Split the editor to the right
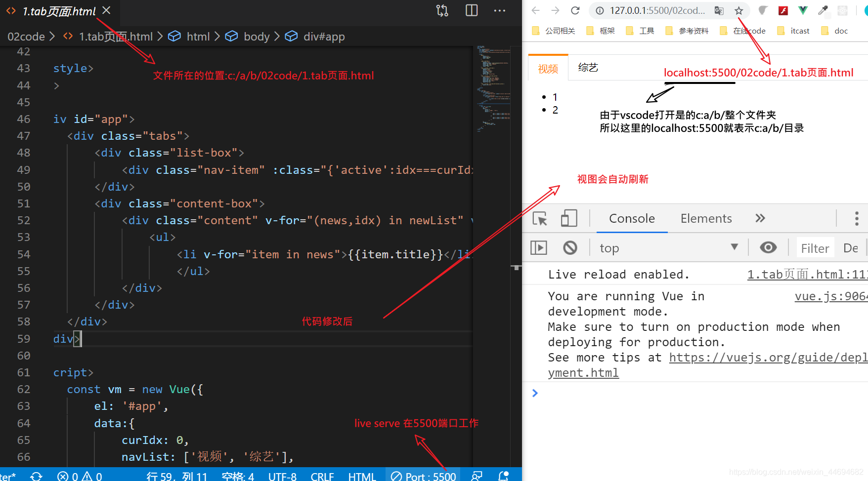 click(472, 10)
